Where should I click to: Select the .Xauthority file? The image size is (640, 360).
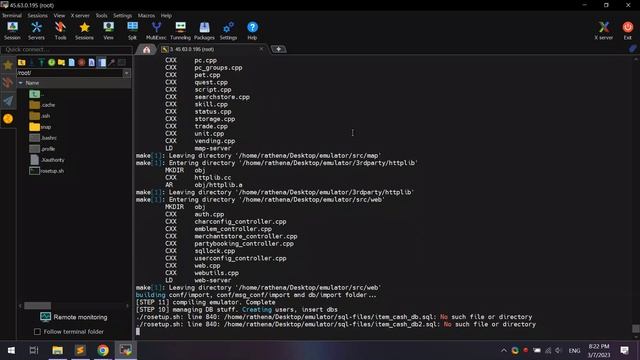[47, 160]
